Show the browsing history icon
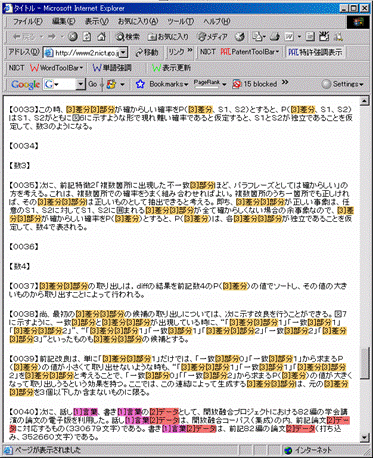Viewport: 373px width, 458px height. [x=240, y=37]
